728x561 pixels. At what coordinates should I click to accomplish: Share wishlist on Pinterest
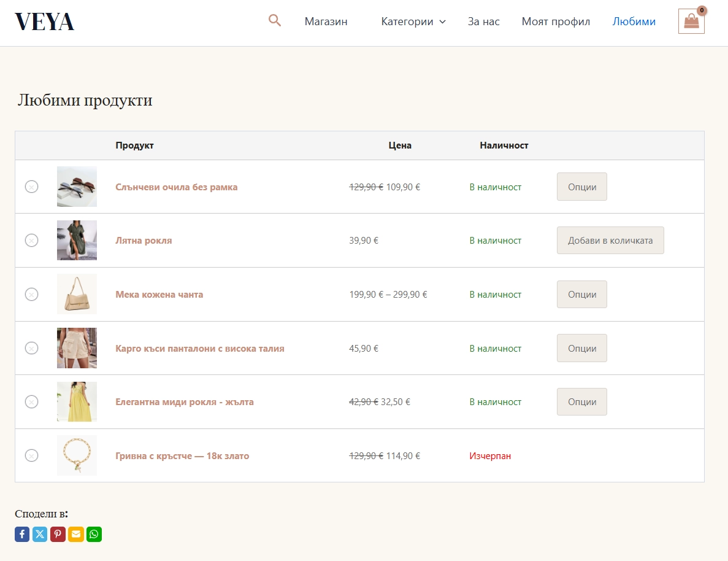pyautogui.click(x=58, y=534)
